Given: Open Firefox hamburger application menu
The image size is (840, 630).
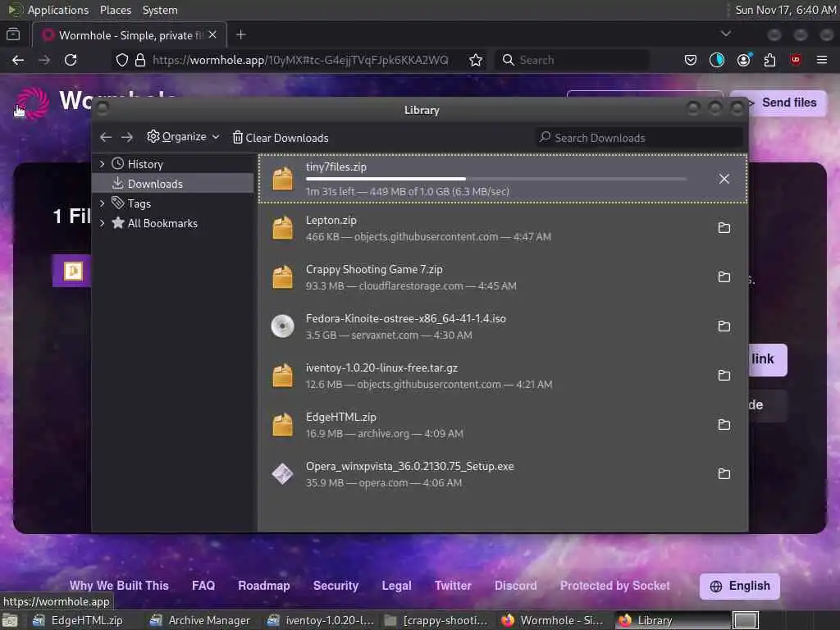Looking at the screenshot, I should [x=822, y=60].
